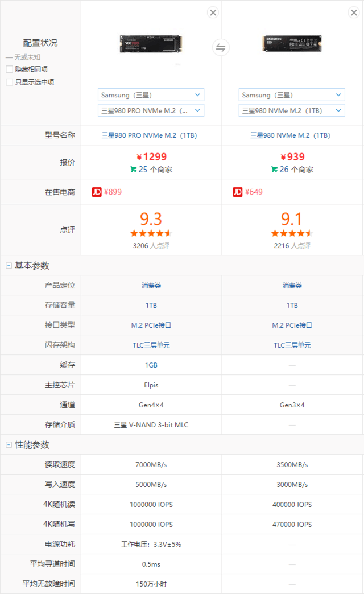
Task: Click 消费类 in the 980 PRO column
Action: 151,286
